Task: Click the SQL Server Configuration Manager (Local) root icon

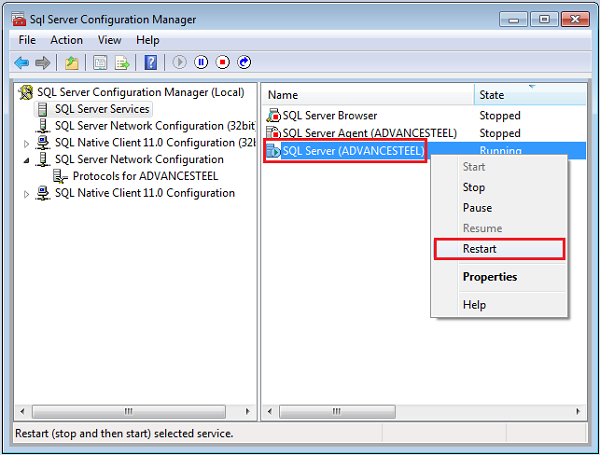Action: pos(26,92)
